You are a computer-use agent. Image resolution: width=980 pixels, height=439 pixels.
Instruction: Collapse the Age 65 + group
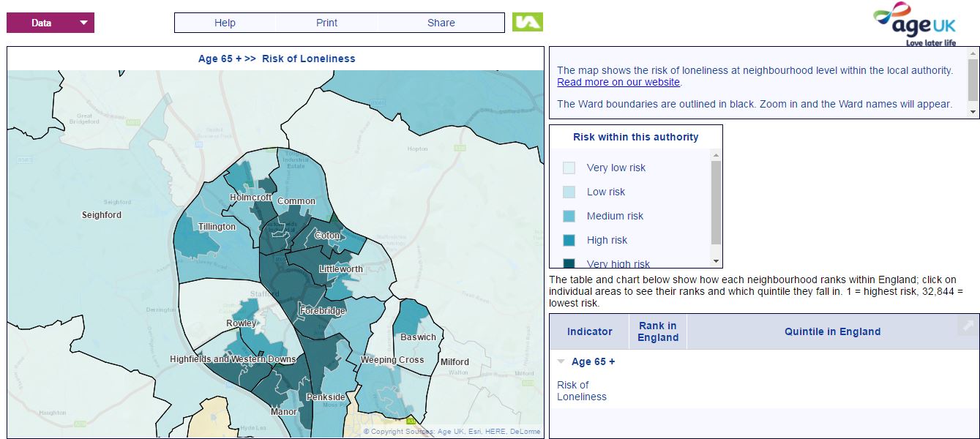click(561, 361)
